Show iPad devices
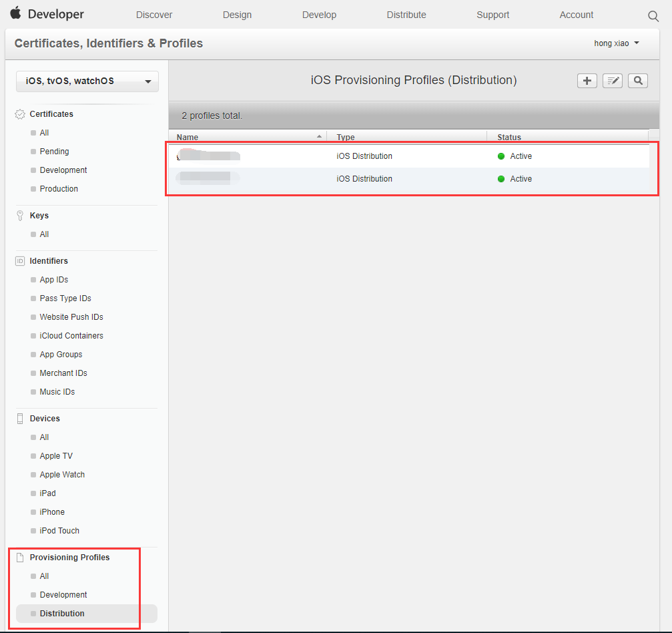The height and width of the screenshot is (633, 672). [47, 493]
